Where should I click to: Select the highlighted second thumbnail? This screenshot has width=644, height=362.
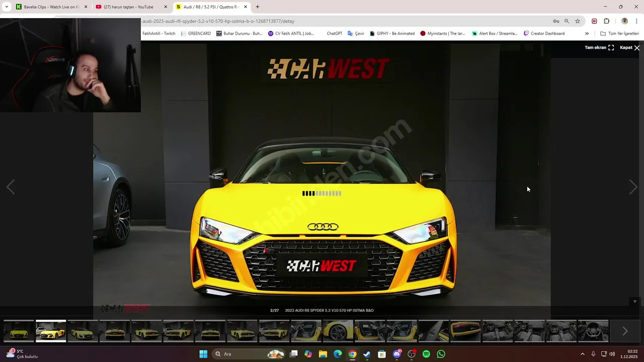[51, 331]
